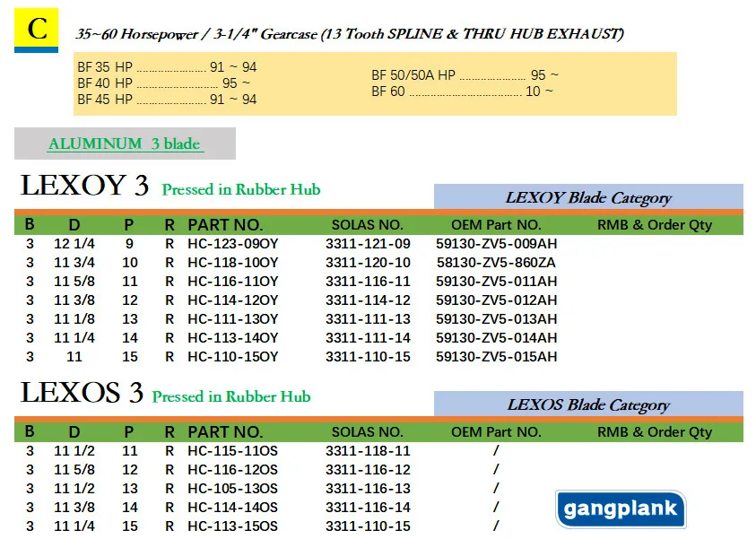Image resolution: width=756 pixels, height=539 pixels.
Task: Click SOLAS number 3311-118-11
Action: click(x=368, y=451)
